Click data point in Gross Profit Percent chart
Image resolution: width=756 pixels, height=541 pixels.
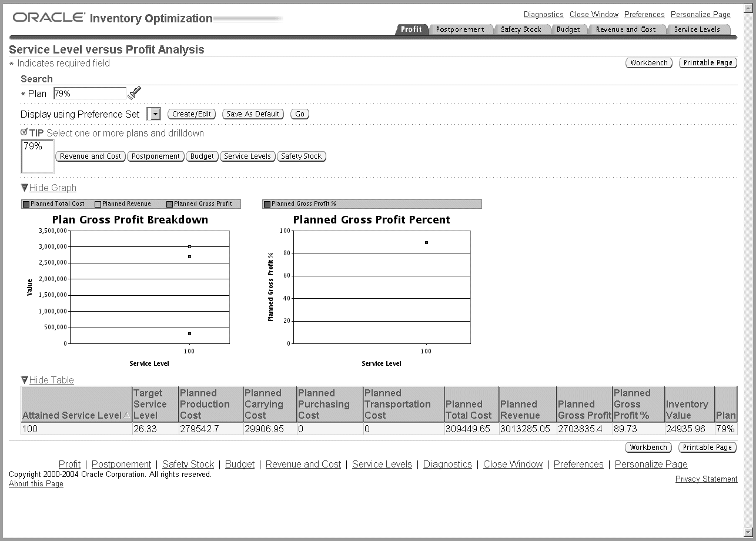(426, 242)
